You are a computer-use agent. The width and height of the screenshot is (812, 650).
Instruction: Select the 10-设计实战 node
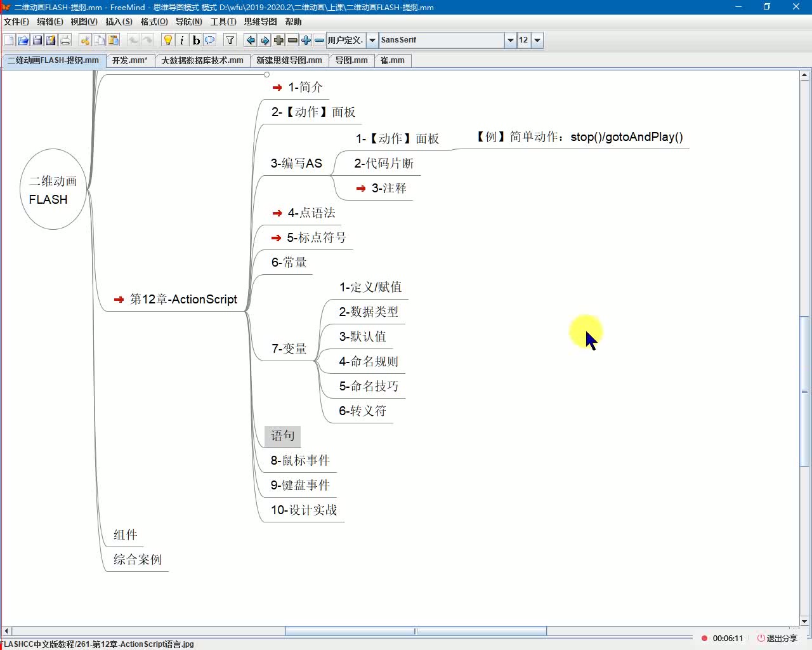(x=304, y=510)
